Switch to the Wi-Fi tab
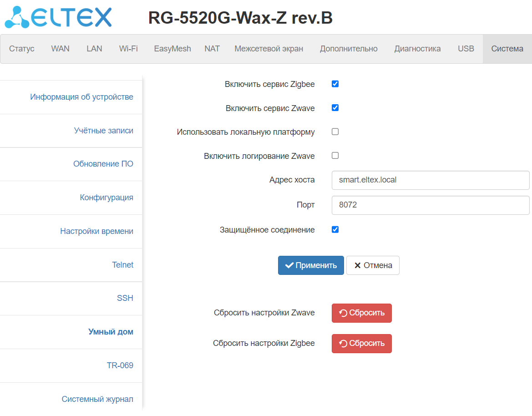The image size is (532, 416). point(128,49)
